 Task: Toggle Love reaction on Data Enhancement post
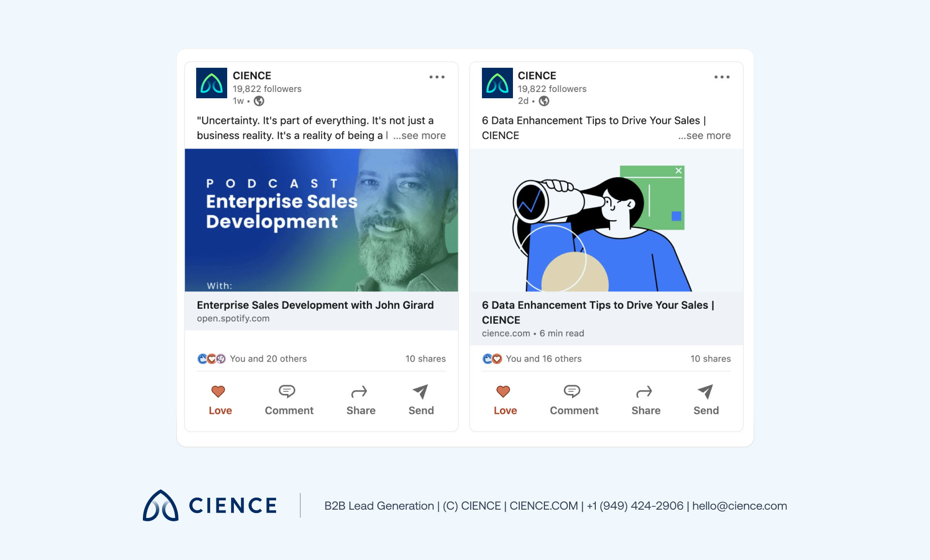point(503,392)
